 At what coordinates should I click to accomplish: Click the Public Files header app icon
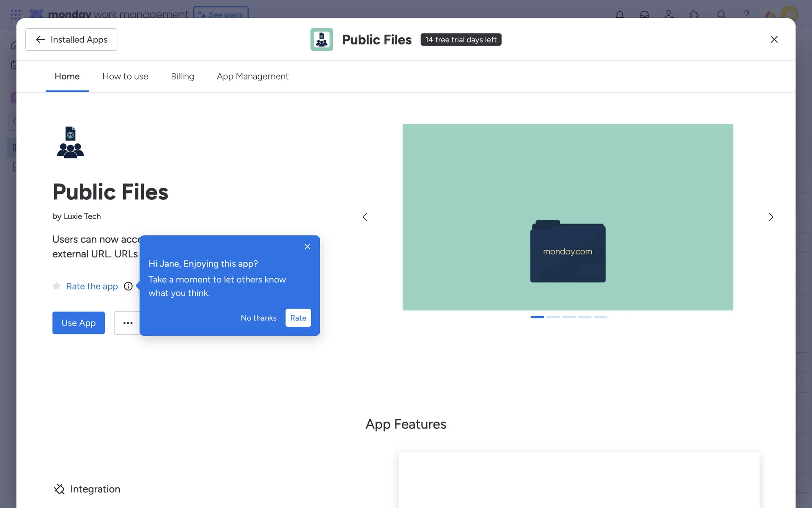[x=321, y=39]
